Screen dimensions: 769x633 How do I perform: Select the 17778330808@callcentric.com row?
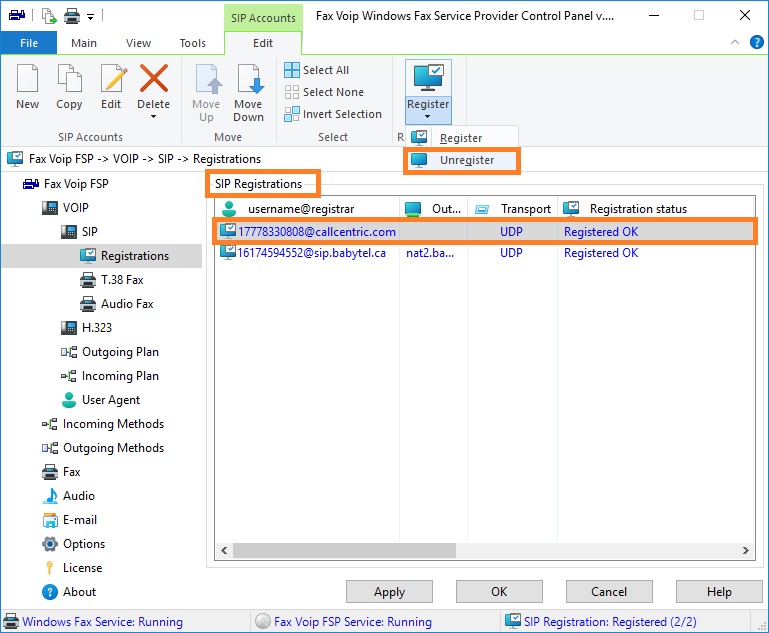click(485, 231)
